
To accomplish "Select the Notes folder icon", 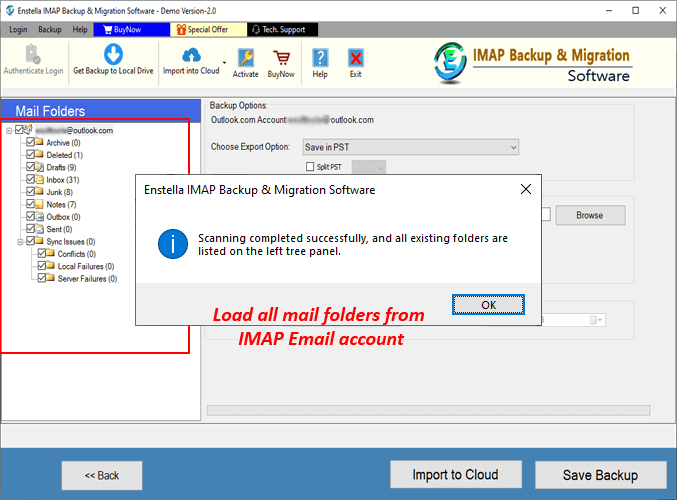I will [39, 204].
